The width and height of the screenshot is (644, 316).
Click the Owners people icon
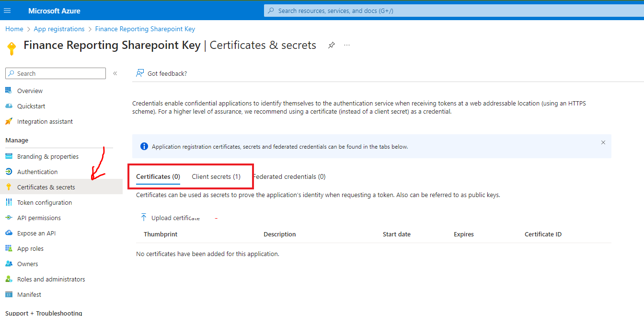coord(9,264)
